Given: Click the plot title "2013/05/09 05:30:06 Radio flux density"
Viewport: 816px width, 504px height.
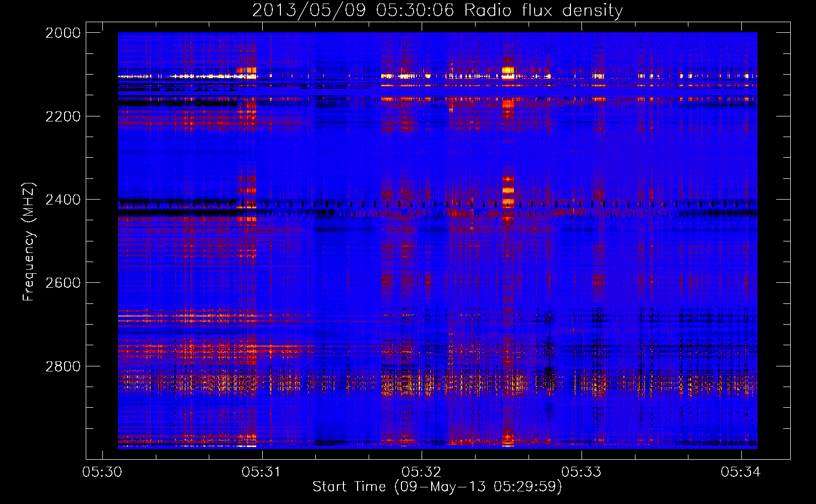Looking at the screenshot, I should [437, 11].
